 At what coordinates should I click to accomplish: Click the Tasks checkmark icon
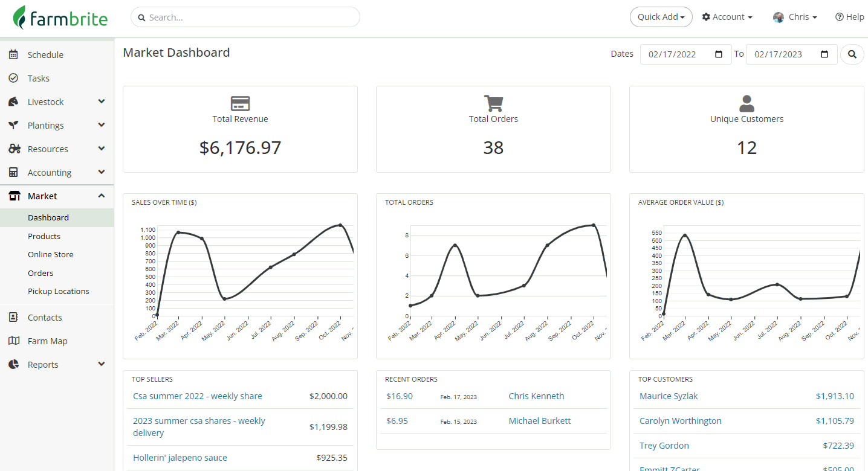pyautogui.click(x=13, y=78)
